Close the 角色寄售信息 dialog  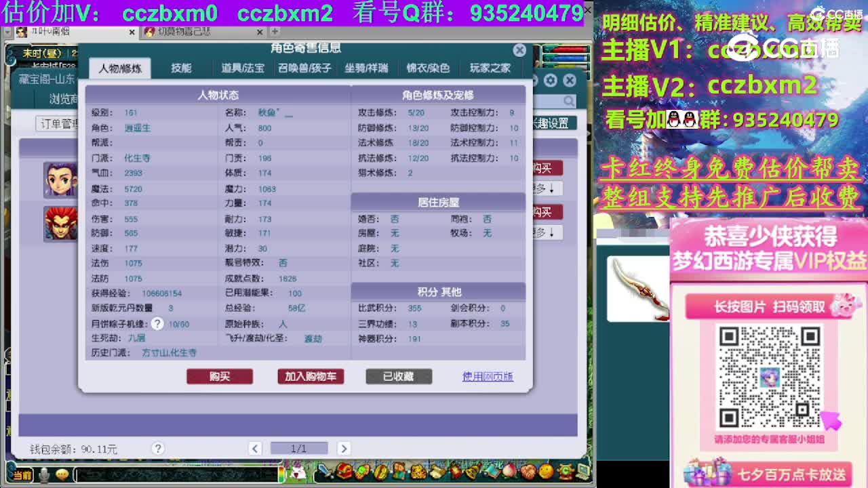click(x=519, y=50)
